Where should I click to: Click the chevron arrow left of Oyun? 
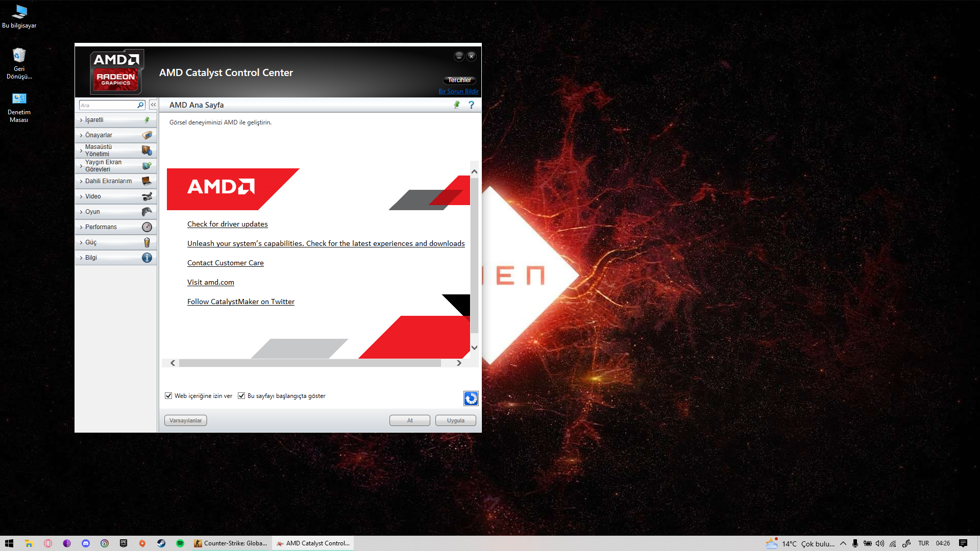pyautogui.click(x=81, y=212)
